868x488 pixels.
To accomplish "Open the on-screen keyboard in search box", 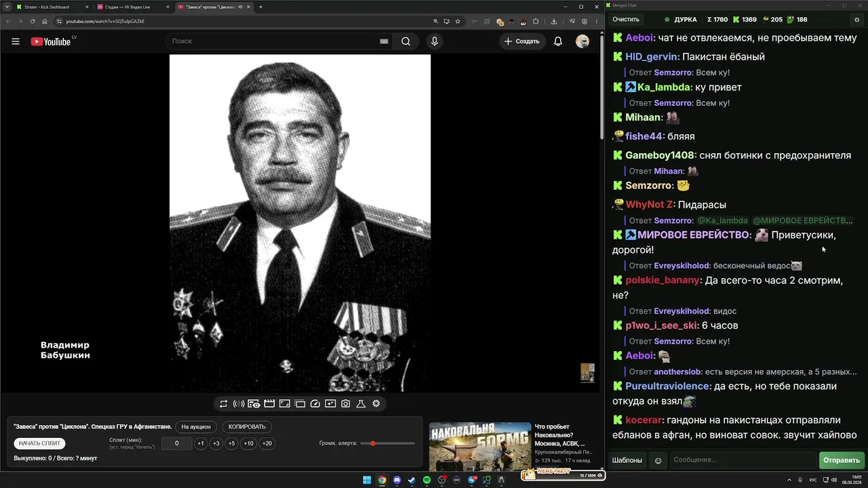I will pos(384,41).
